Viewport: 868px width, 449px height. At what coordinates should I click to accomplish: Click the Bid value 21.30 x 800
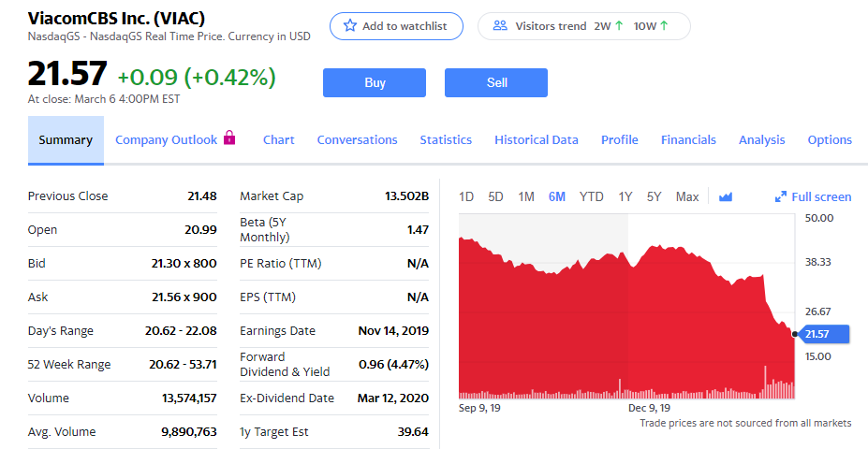[x=184, y=263]
